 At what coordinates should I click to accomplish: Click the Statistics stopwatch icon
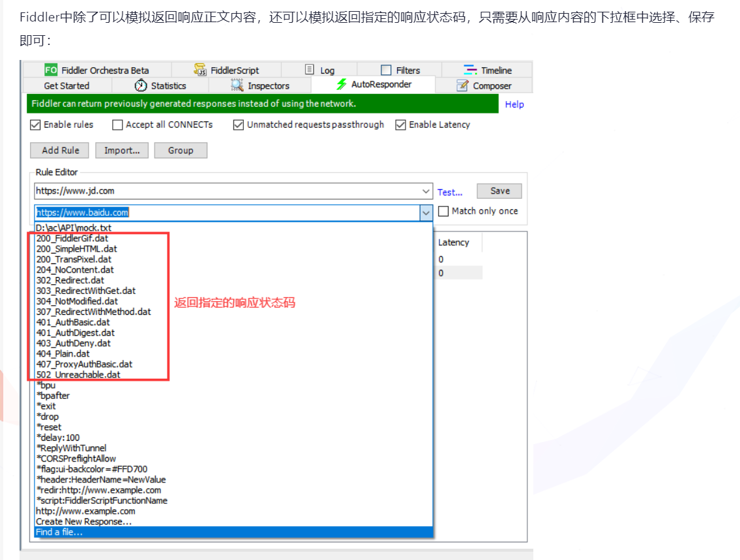coord(141,85)
